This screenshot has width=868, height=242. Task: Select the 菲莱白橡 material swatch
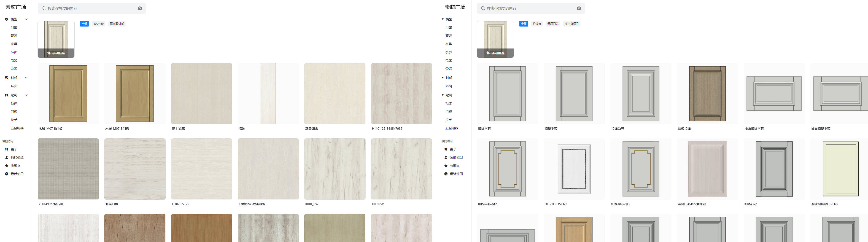pyautogui.click(x=135, y=169)
